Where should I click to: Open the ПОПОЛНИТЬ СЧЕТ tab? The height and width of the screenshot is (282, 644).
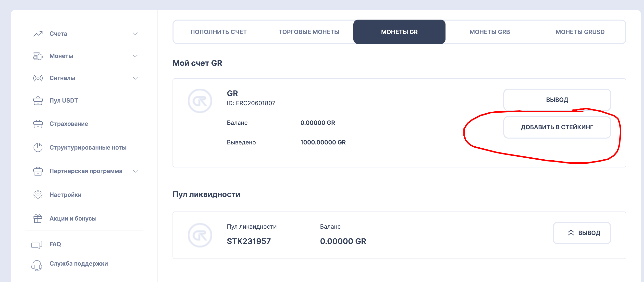[x=219, y=32]
